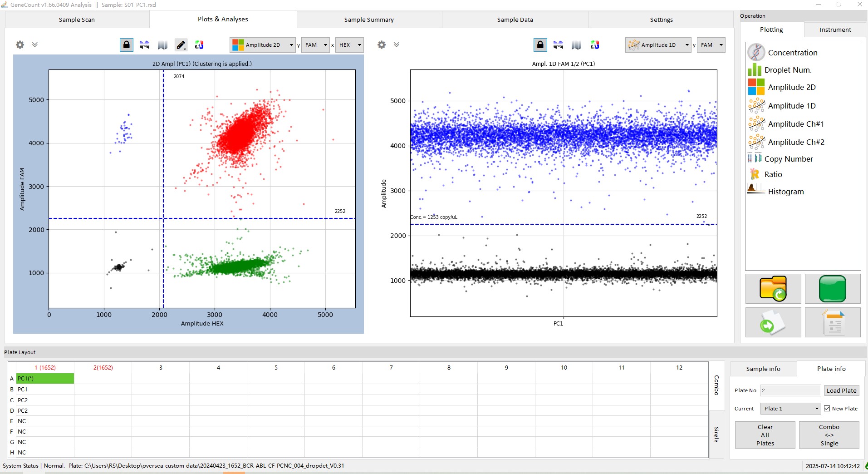
Task: Select the vertical Single tab
Action: (x=716, y=434)
